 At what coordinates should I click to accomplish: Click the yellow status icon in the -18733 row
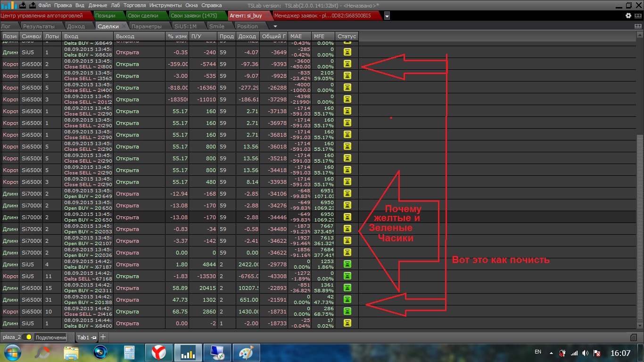pyautogui.click(x=347, y=323)
